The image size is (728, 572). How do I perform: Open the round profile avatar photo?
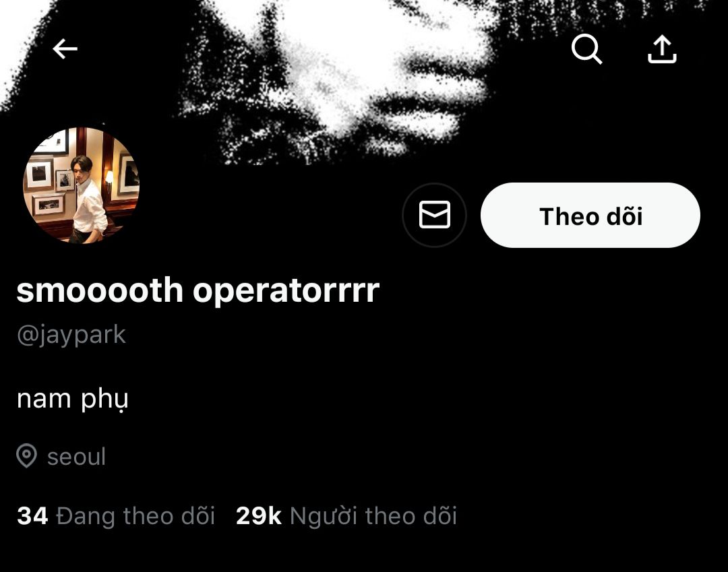tap(82, 185)
